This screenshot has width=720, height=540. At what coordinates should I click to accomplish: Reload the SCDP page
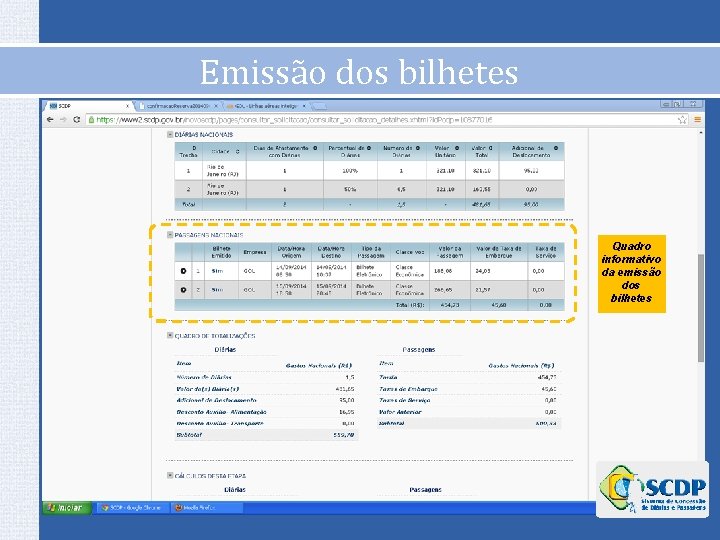77,120
